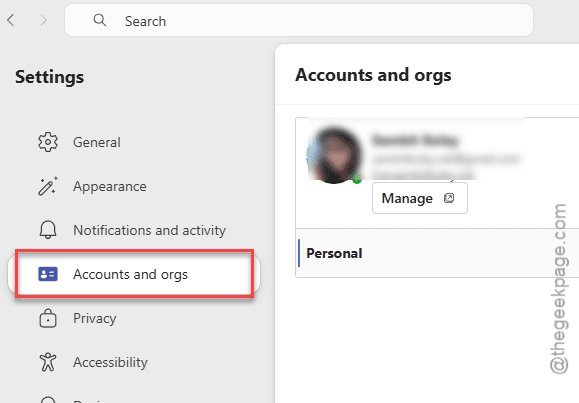Select the Personal account row
Screen dimensions: 579x403
click(438, 253)
